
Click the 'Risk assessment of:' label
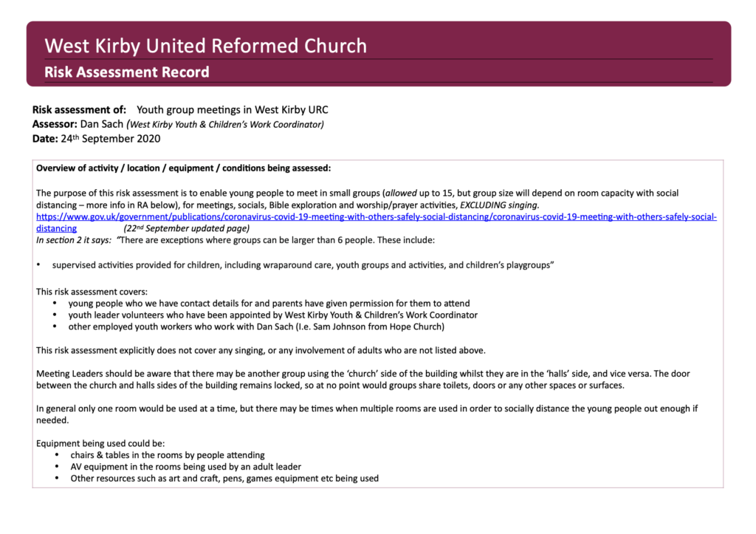click(x=79, y=110)
